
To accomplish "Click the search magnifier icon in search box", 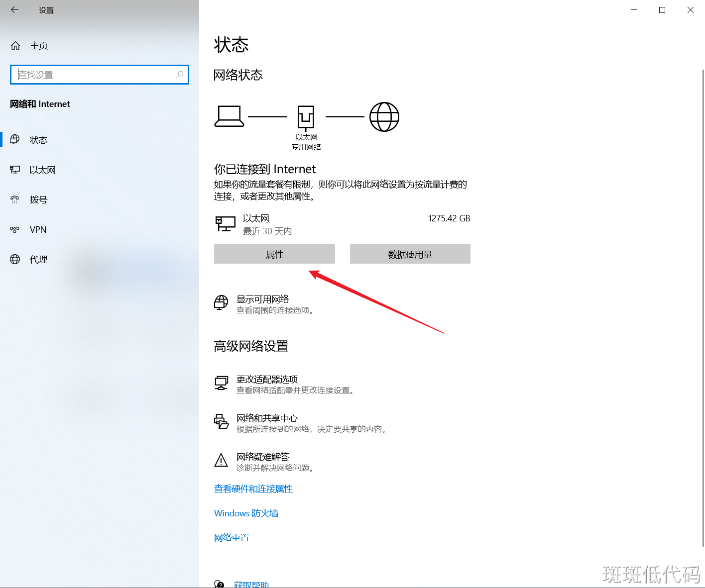I will (x=180, y=75).
